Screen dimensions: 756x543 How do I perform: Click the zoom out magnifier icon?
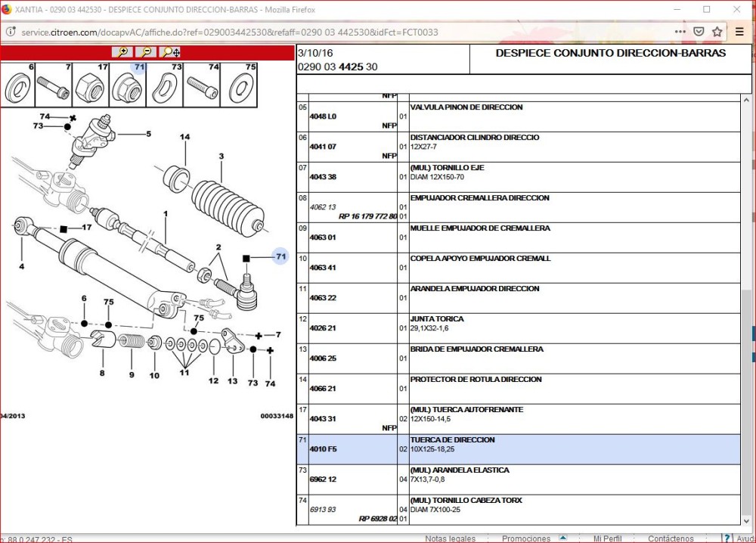click(x=146, y=52)
